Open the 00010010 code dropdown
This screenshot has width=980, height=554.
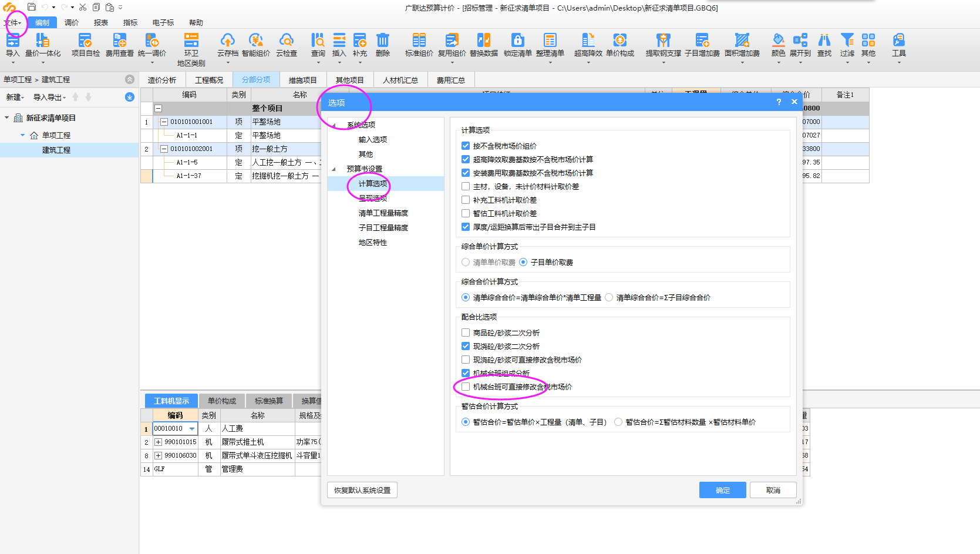[x=192, y=429]
